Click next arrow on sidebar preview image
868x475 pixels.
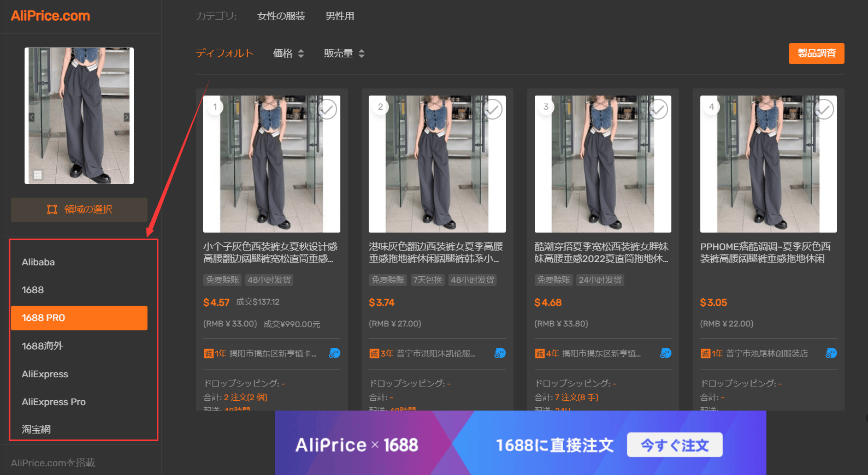pyautogui.click(x=127, y=117)
